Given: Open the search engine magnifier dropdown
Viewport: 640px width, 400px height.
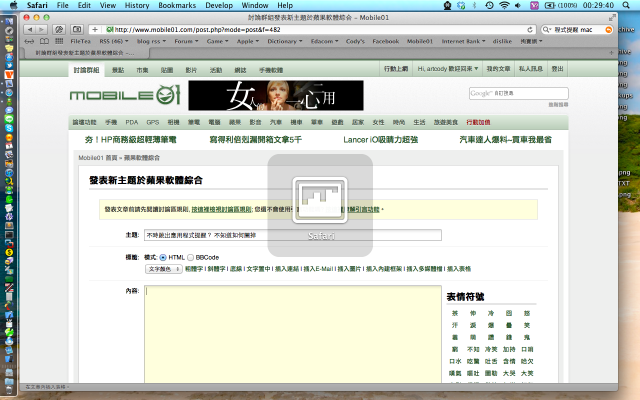Looking at the screenshot, I should point(546,29).
